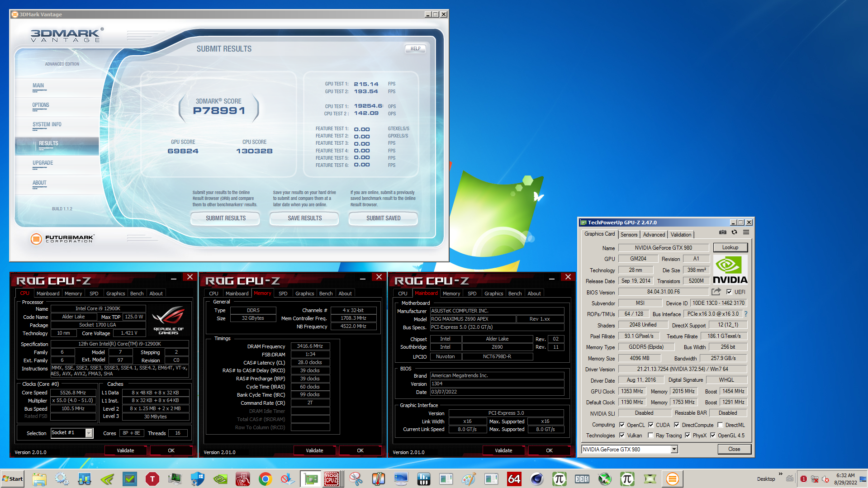Click the SAVE RESULTS button

pyautogui.click(x=304, y=218)
